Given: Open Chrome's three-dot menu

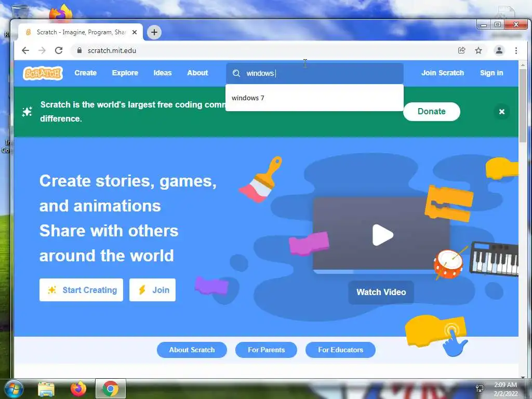Looking at the screenshot, I should pyautogui.click(x=516, y=50).
